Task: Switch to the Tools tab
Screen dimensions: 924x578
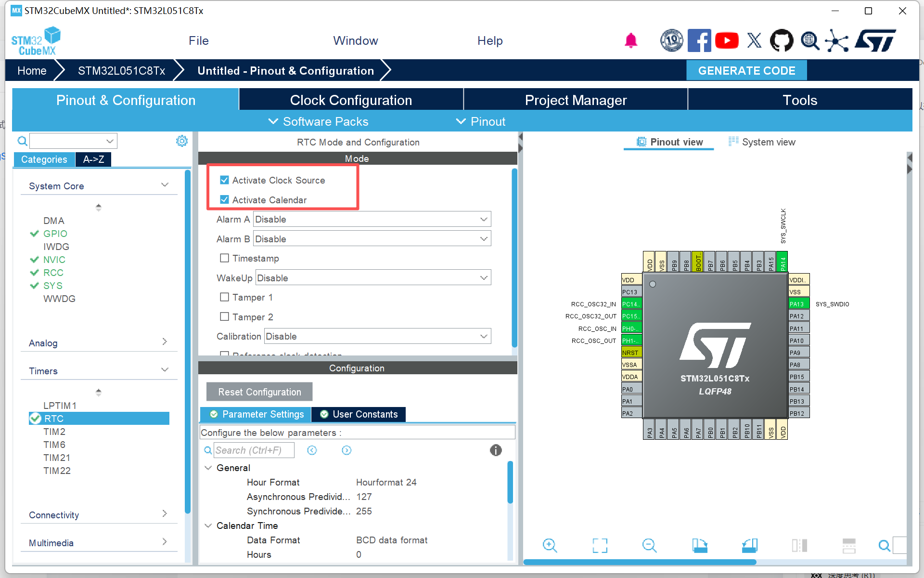Action: (800, 100)
